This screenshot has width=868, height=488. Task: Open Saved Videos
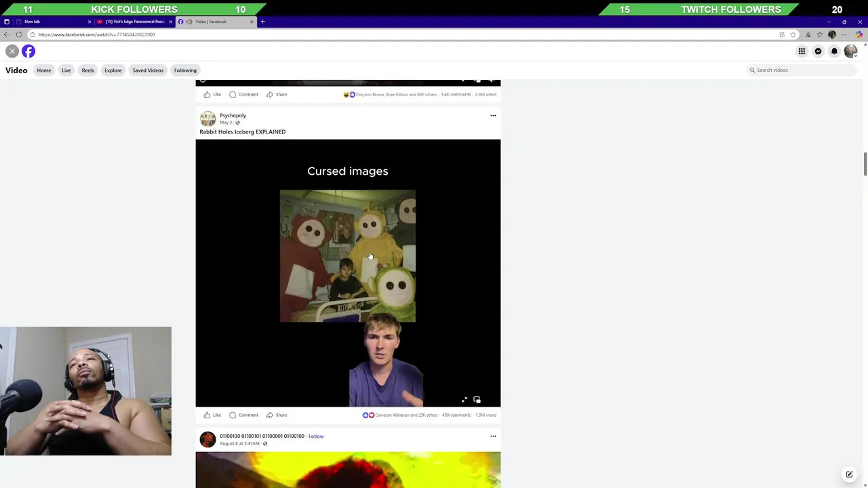point(148,70)
